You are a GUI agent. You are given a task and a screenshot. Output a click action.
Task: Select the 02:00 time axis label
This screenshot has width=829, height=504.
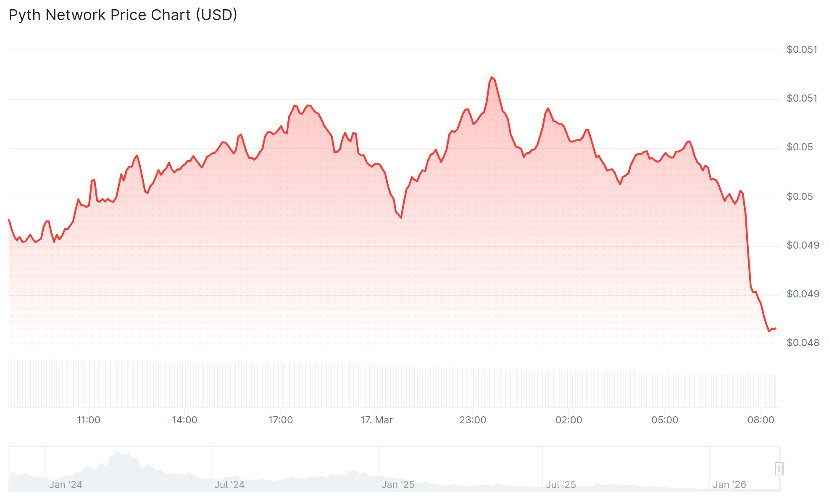[568, 420]
